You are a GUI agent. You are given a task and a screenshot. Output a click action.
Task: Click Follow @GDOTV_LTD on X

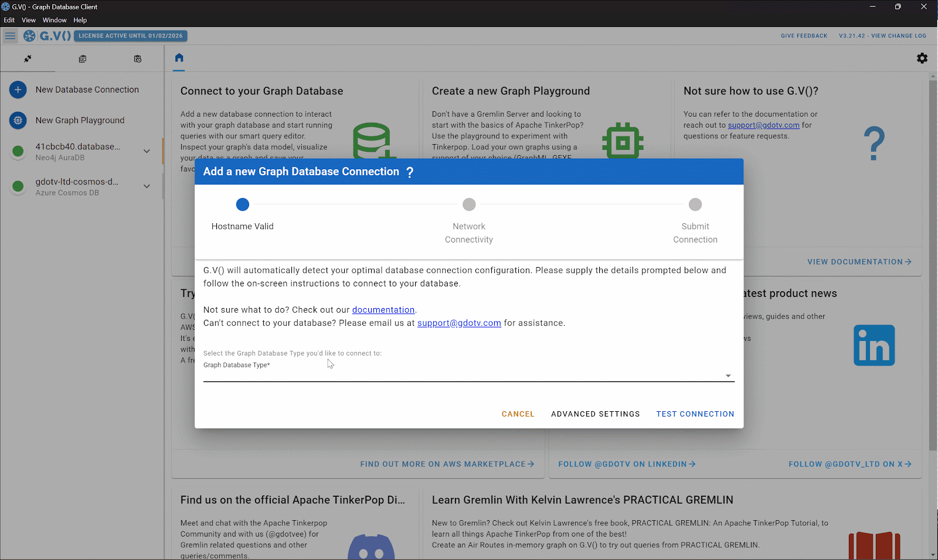click(x=850, y=464)
